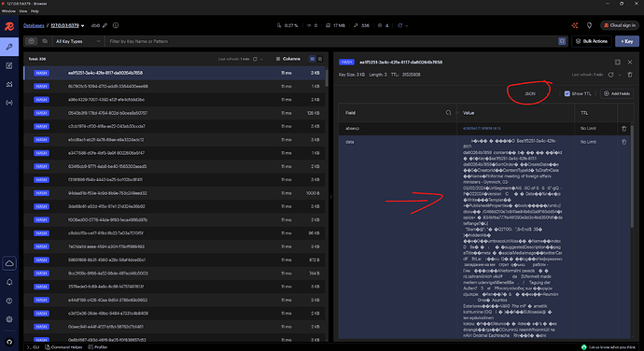644x351 pixels.
Task: Open the database instance selector 127.0.0.1:6379
Action: pyautogui.click(x=67, y=25)
